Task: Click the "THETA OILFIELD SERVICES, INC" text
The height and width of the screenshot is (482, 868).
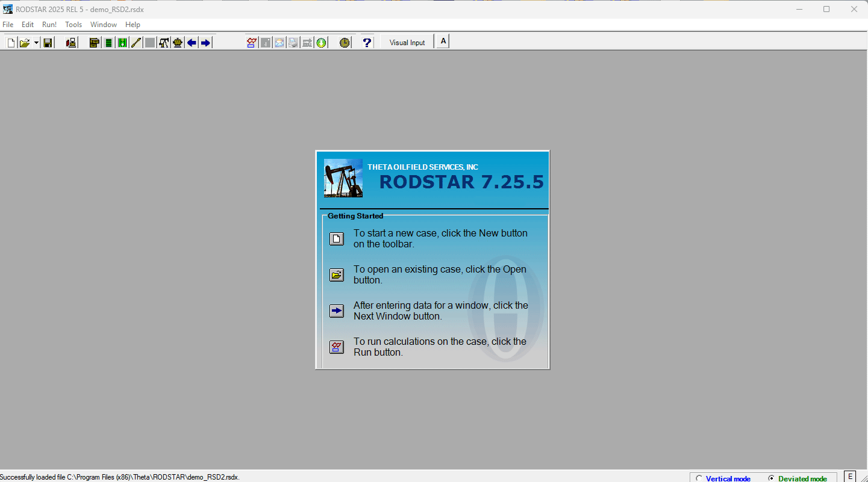Action: coord(423,167)
